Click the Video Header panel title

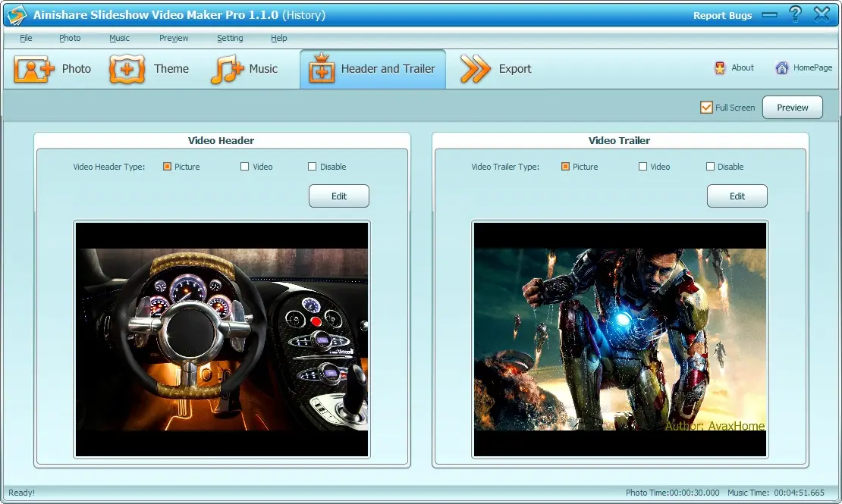click(x=221, y=140)
